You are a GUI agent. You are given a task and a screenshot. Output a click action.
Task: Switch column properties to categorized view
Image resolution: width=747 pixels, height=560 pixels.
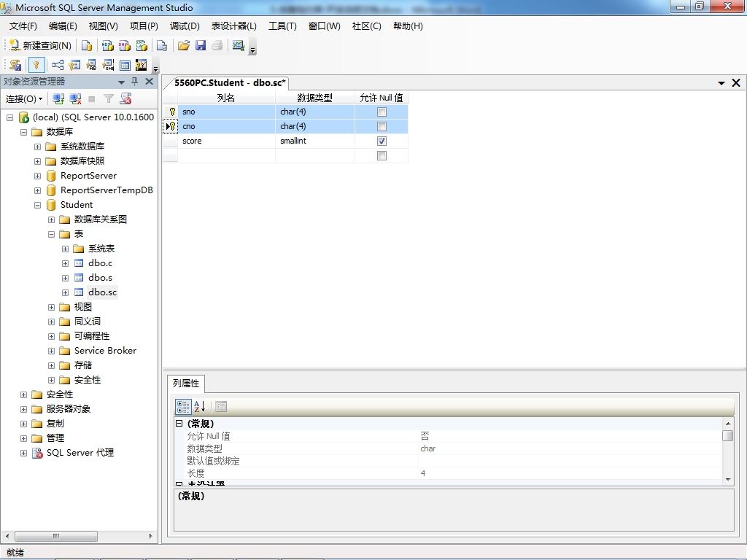click(x=183, y=407)
